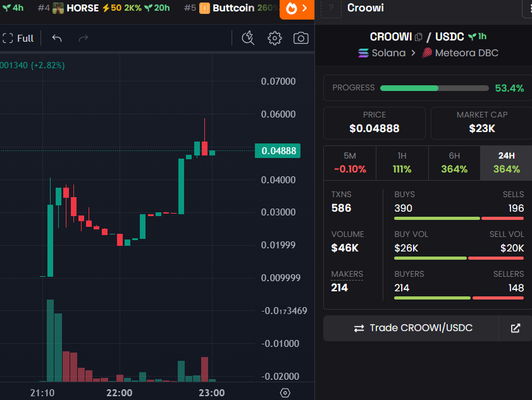This screenshot has height=400, width=532.
Task: Click the VOLUME $46K value
Action: tap(345, 248)
